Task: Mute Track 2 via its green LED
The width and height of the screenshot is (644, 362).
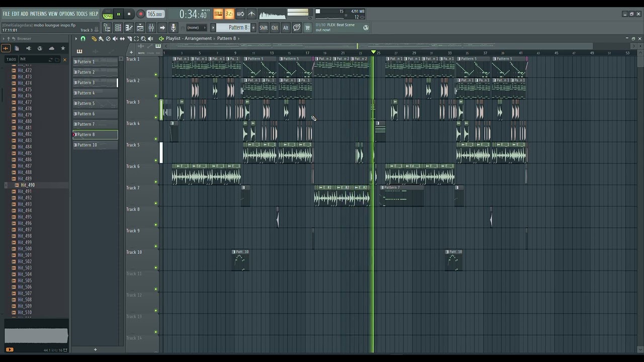Action: (155, 96)
